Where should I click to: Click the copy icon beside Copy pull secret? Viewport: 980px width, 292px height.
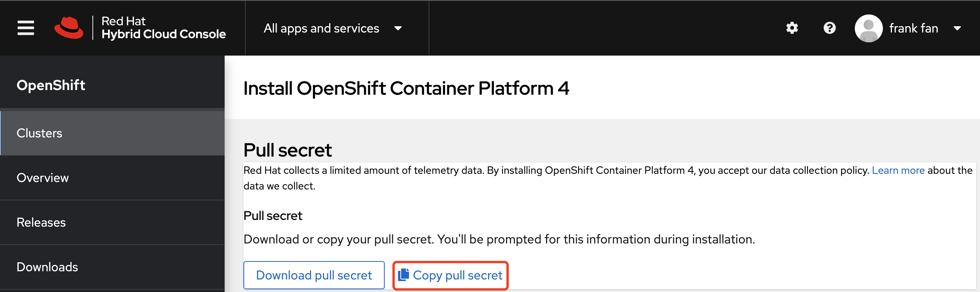[403, 275]
